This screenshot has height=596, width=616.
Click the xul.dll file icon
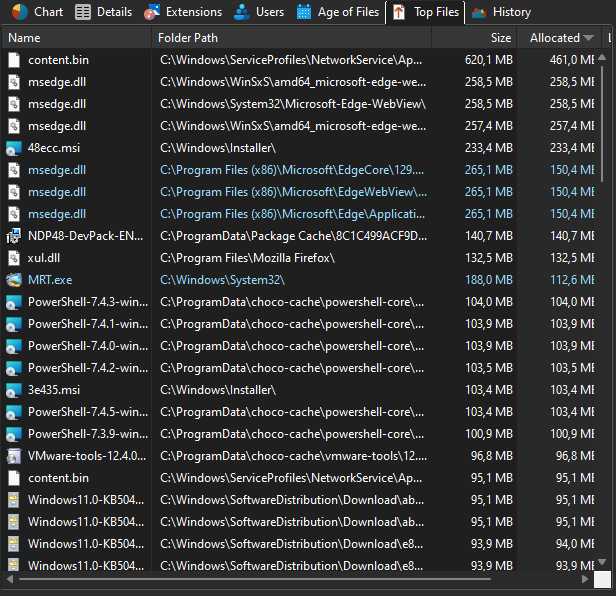[14, 258]
